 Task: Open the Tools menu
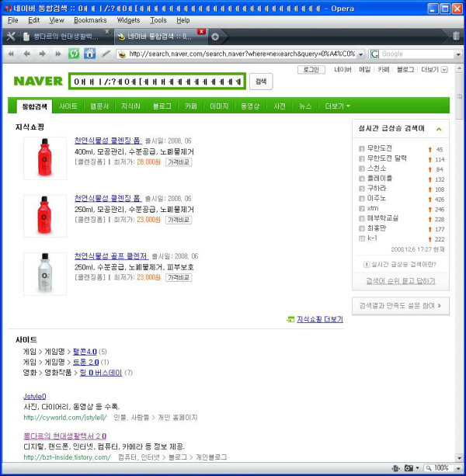click(158, 20)
